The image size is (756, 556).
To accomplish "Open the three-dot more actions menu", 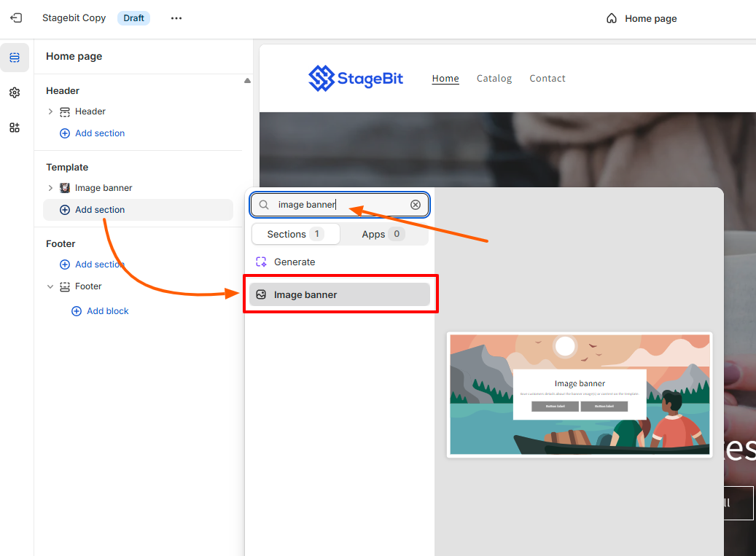I will pos(176,18).
